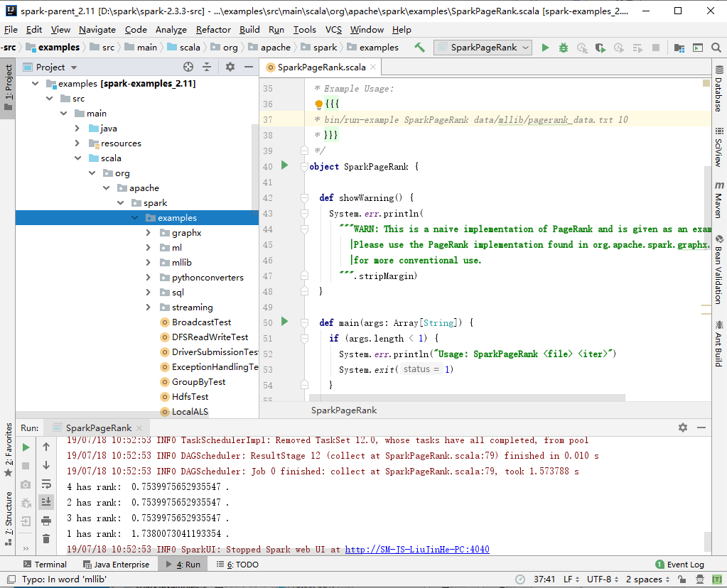The width and height of the screenshot is (727, 588).
Task: Build the project with the hammer icon
Action: 419,48
